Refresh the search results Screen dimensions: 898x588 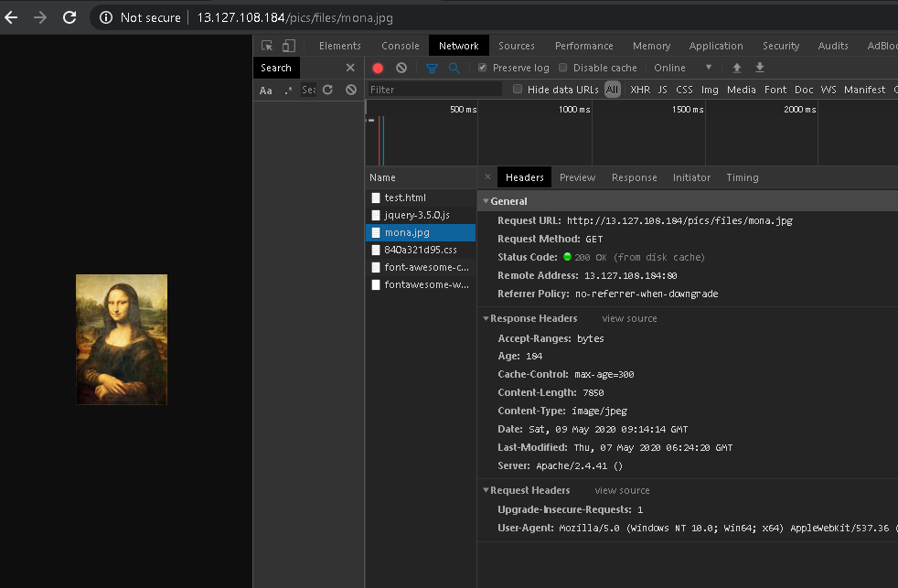[x=327, y=90]
